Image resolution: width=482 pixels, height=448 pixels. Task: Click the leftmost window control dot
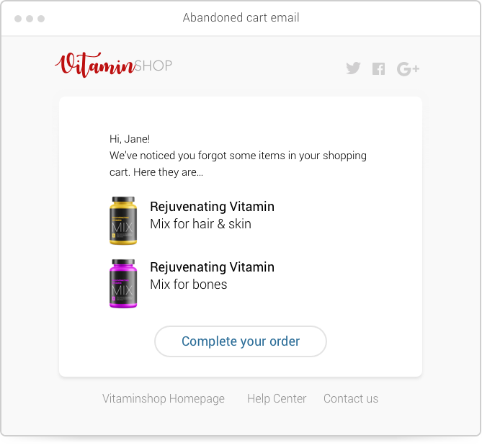pos(18,19)
